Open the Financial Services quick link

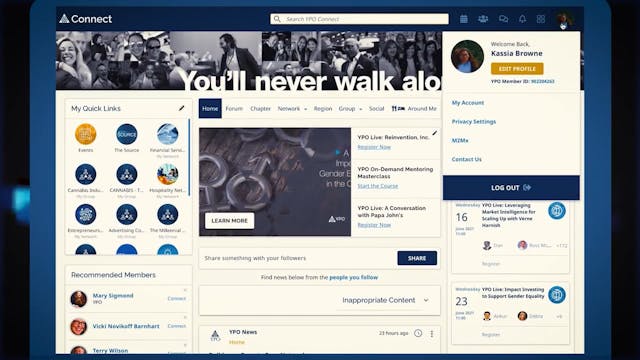(167, 134)
